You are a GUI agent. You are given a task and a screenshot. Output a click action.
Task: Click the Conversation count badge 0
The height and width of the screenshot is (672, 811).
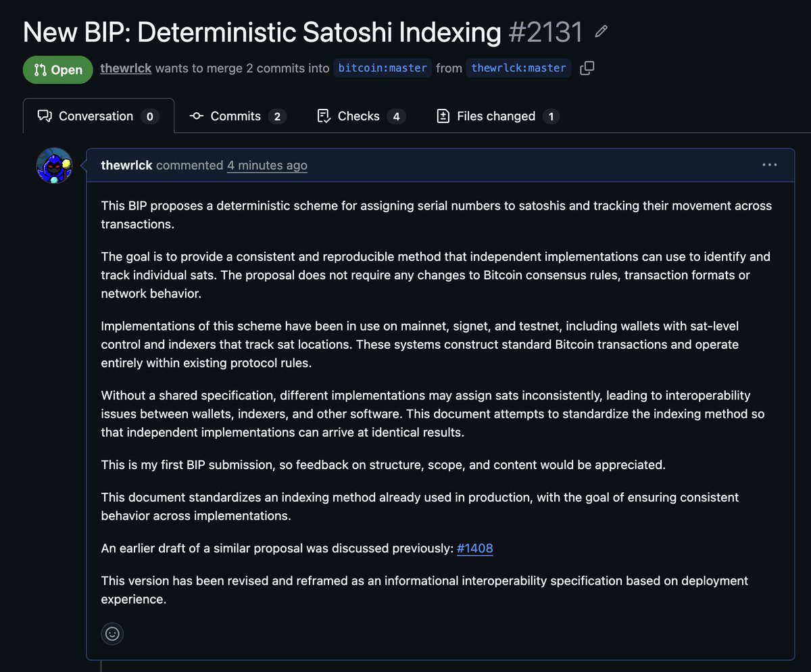[150, 116]
